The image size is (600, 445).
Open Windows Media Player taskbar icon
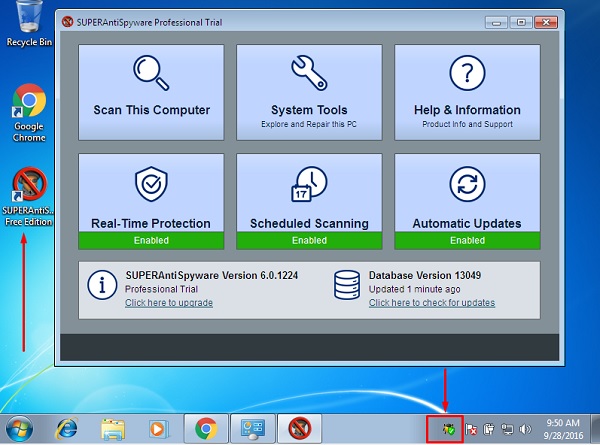(x=158, y=429)
